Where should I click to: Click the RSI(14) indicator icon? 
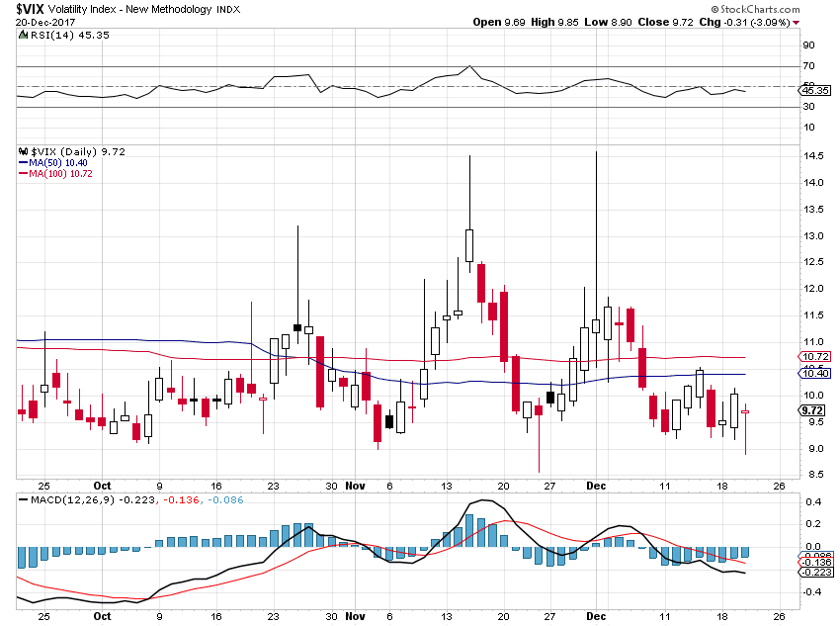[x=23, y=35]
